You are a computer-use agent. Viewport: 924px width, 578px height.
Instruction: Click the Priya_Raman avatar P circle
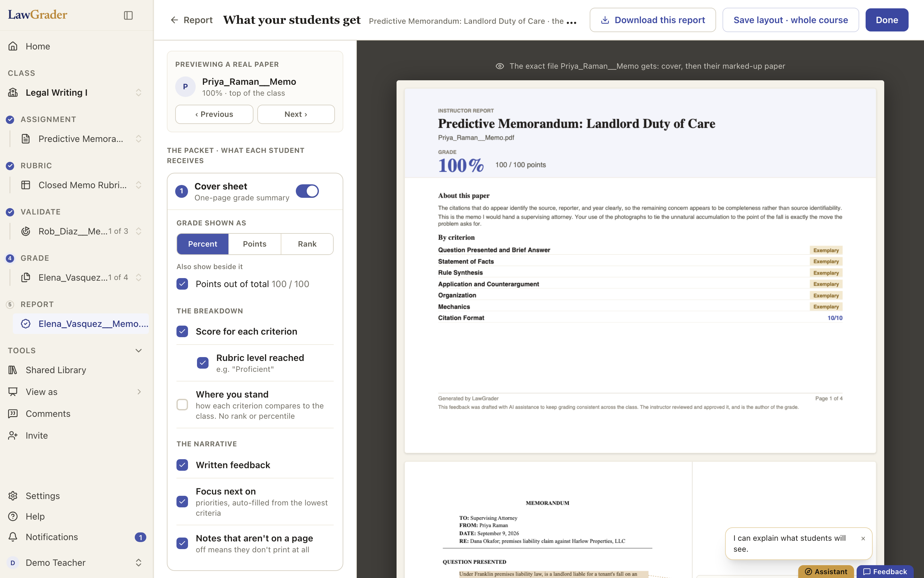pos(185,87)
